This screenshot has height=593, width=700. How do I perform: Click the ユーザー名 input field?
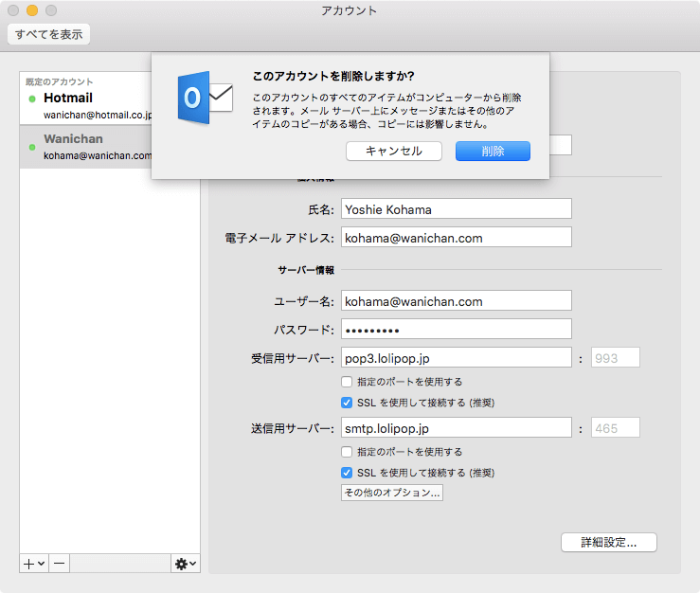(457, 300)
